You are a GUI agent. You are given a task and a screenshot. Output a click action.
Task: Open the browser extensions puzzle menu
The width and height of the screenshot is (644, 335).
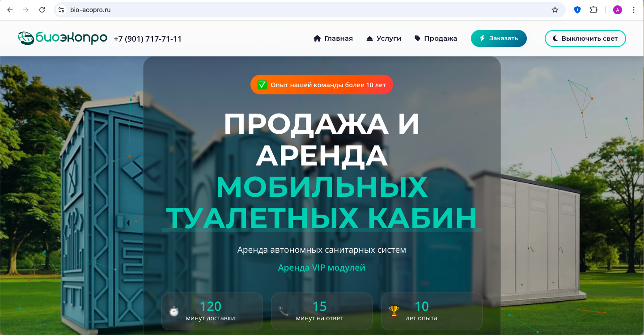click(594, 9)
